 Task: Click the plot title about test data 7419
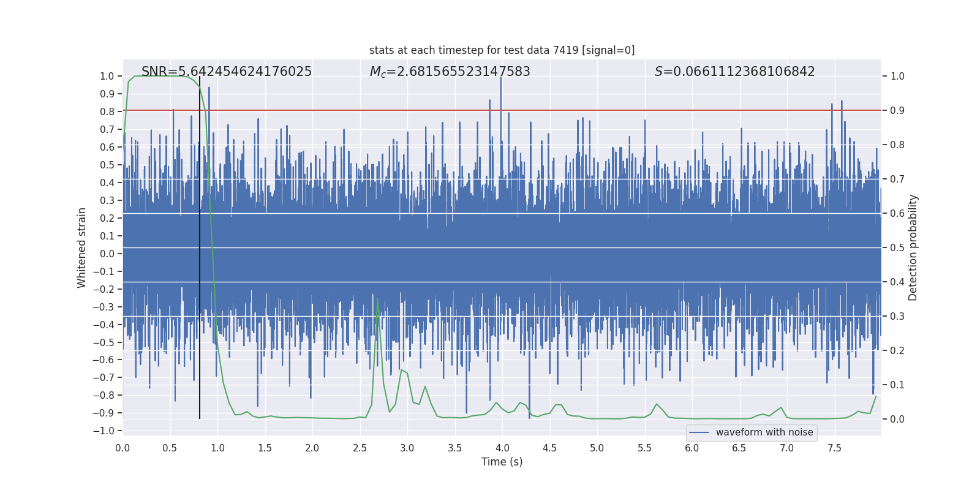(x=502, y=50)
